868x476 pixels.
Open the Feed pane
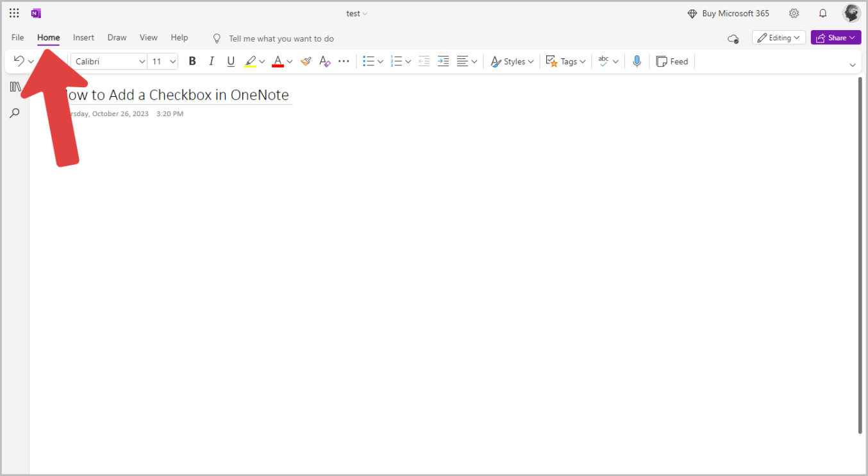(672, 62)
